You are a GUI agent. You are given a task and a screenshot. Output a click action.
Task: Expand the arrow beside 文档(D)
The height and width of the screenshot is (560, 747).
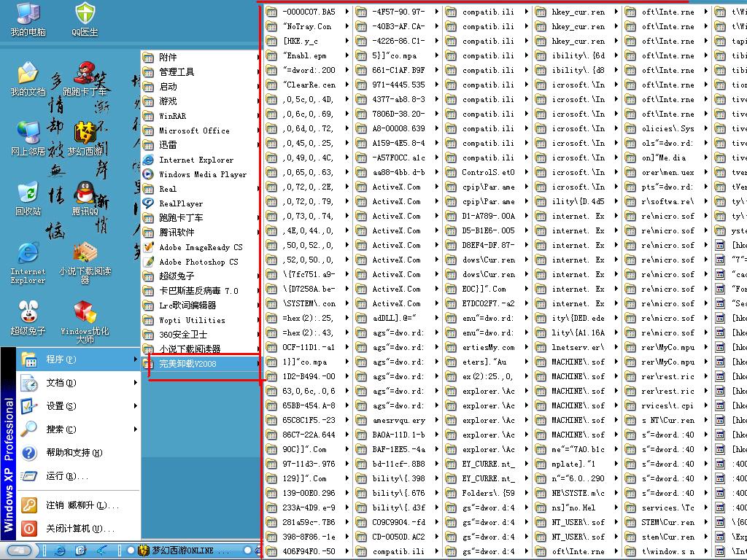tap(135, 382)
